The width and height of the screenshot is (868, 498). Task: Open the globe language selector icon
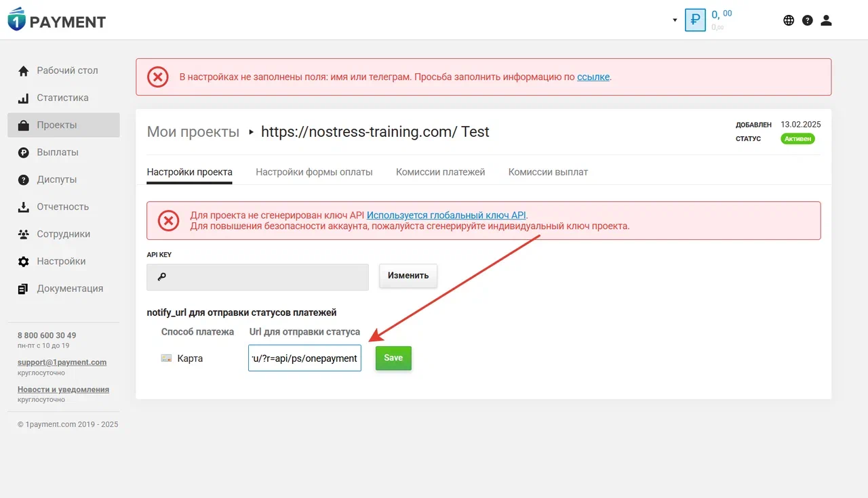[x=789, y=20]
